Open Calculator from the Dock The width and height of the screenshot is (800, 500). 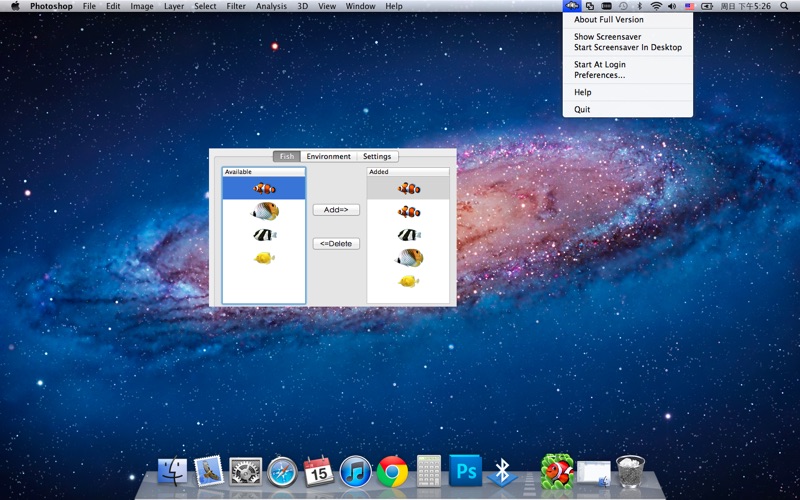(429, 470)
